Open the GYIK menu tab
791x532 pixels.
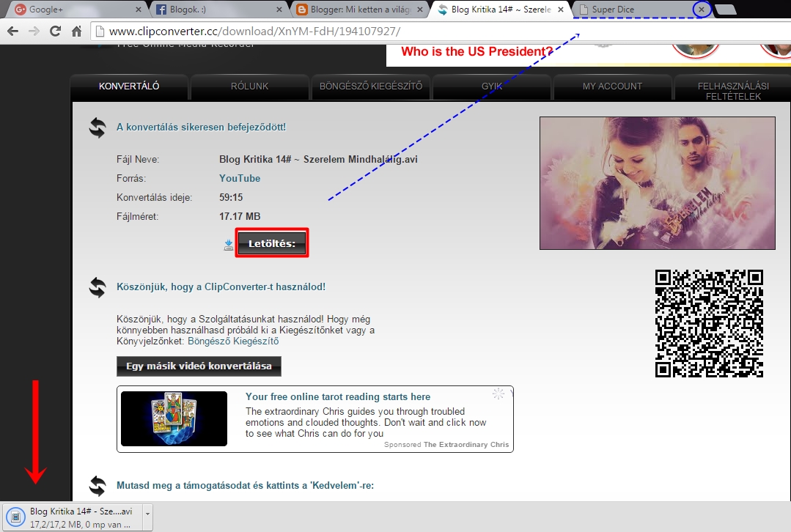(492, 86)
